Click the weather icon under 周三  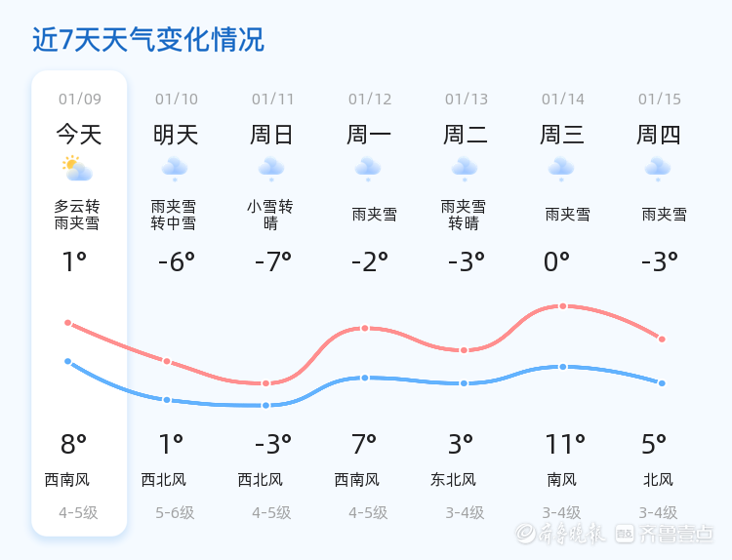(561, 169)
